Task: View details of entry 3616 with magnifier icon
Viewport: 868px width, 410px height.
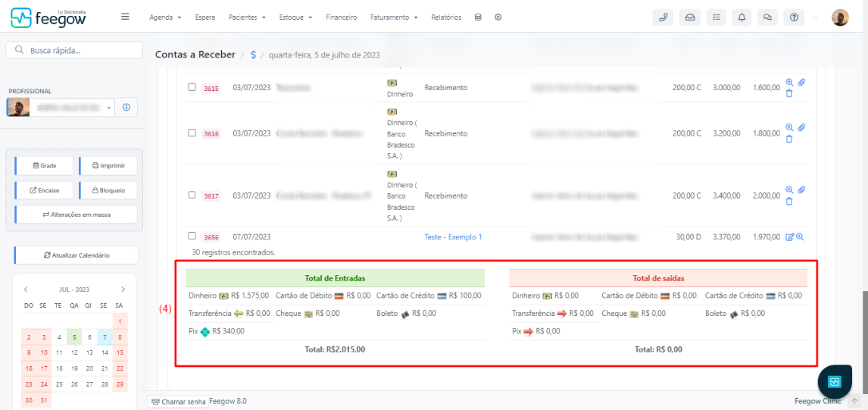Action: (789, 127)
